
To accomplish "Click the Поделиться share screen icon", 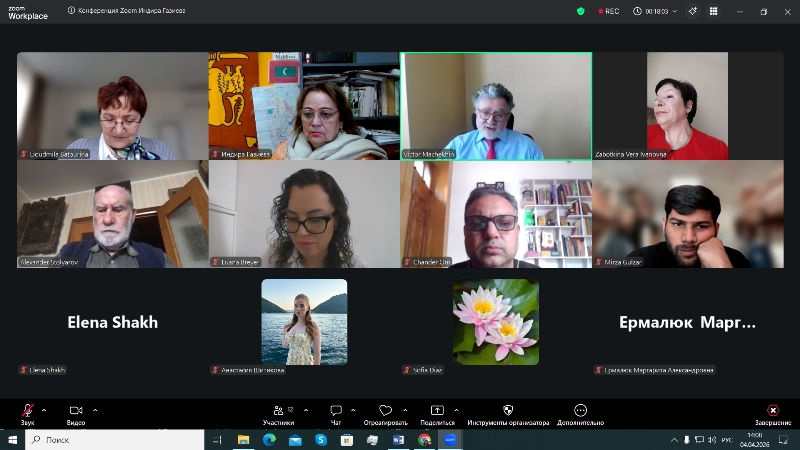I will coord(437,411).
